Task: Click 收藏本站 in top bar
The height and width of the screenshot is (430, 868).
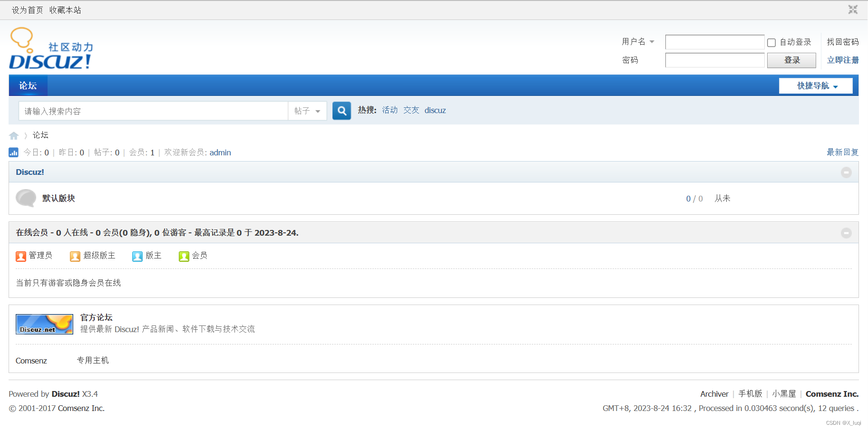Action: click(x=65, y=10)
